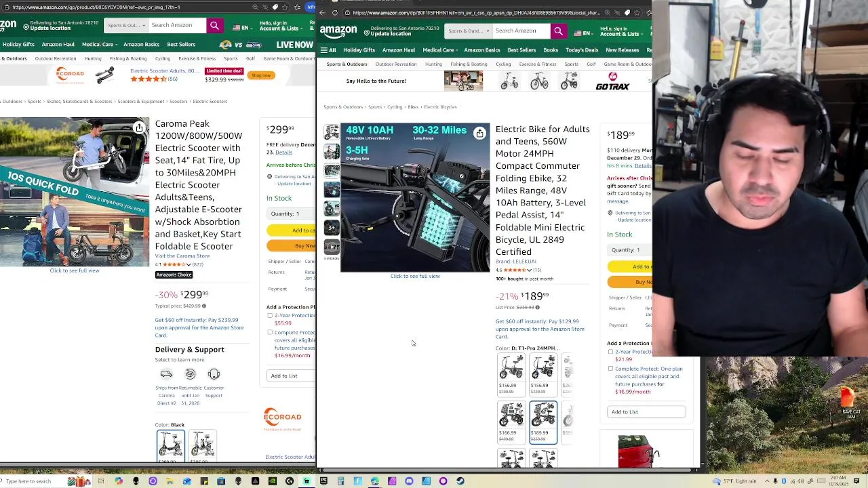The image size is (868, 488).
Task: Click the zoom icon in right browser address bar
Action: pyautogui.click(x=607, y=12)
